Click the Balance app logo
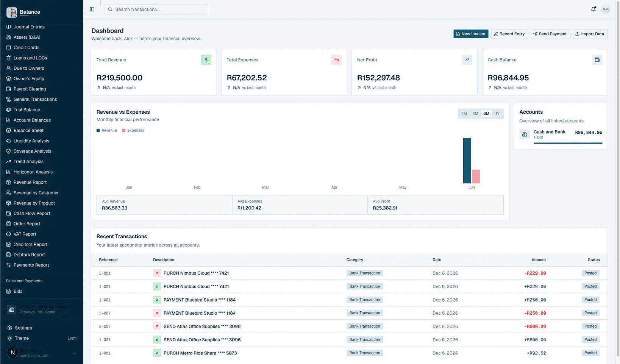Viewport: 620px width, 364px height. click(x=12, y=12)
